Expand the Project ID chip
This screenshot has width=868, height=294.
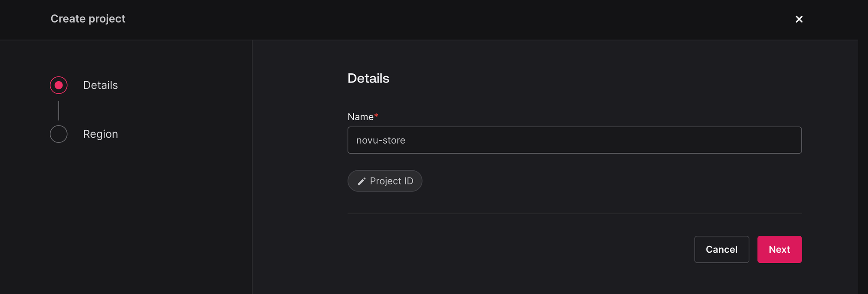coord(385,181)
